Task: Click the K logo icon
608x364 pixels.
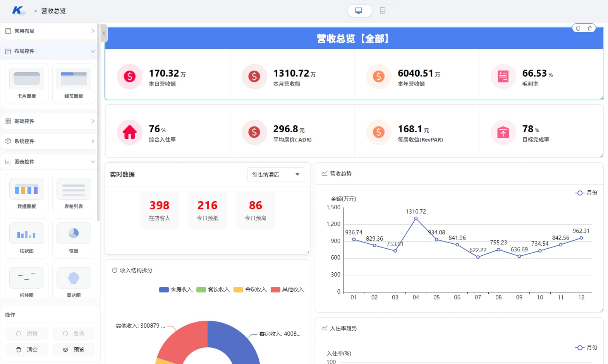Action: pos(19,10)
